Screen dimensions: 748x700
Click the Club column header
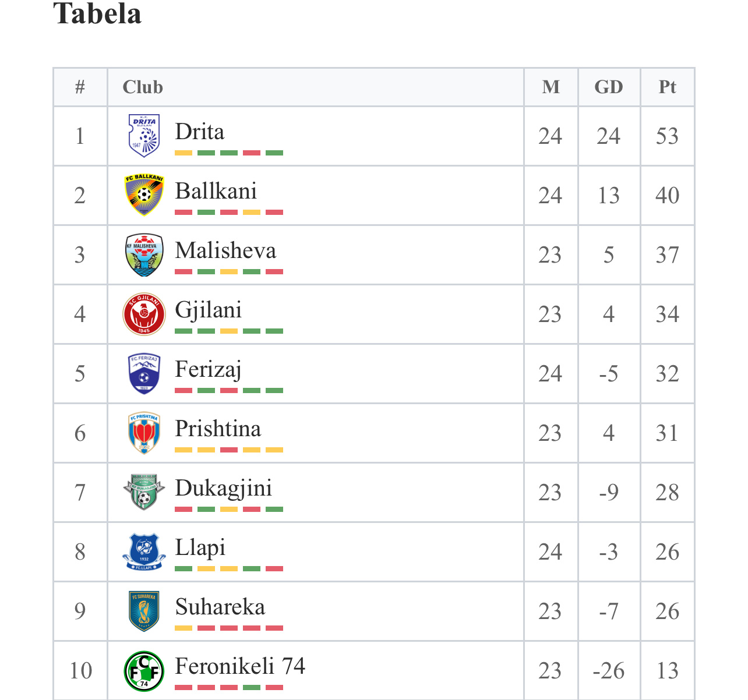143,87
